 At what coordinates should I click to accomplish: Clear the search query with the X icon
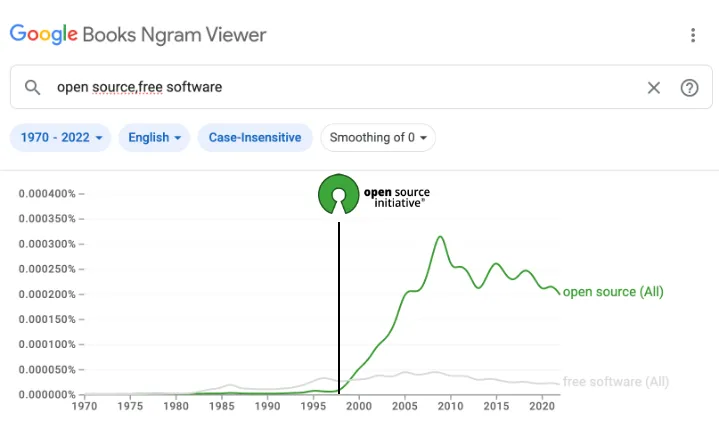pyautogui.click(x=654, y=87)
